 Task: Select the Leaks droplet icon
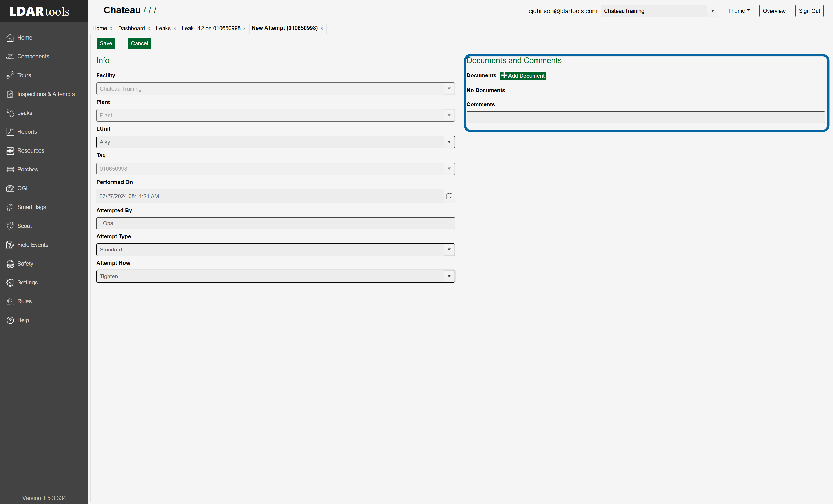(x=10, y=113)
